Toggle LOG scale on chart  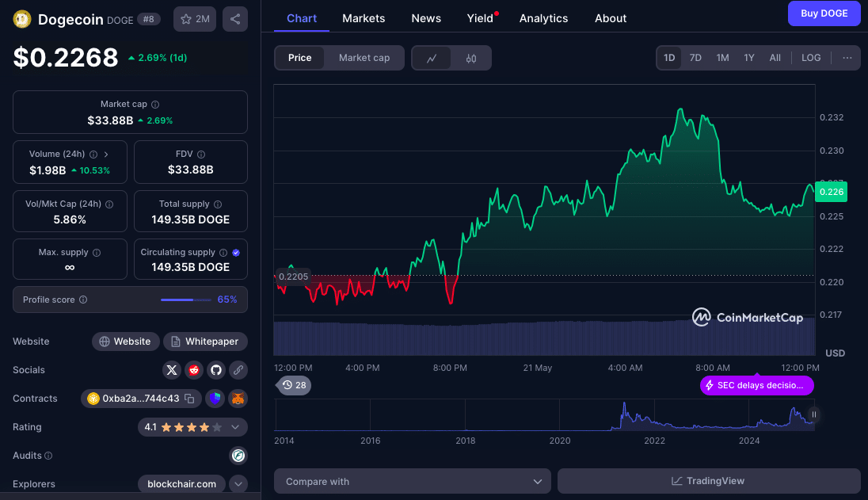coord(811,58)
